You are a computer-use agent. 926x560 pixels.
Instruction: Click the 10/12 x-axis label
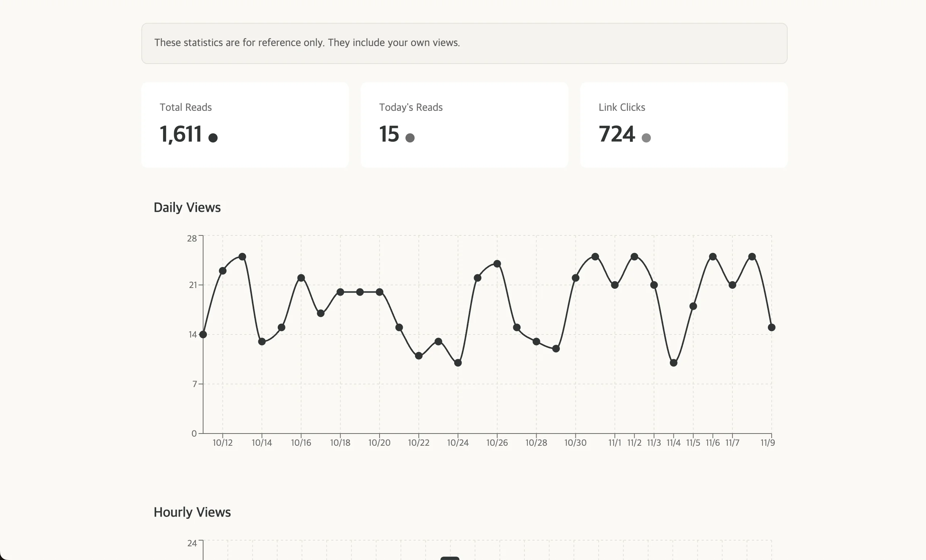(223, 443)
